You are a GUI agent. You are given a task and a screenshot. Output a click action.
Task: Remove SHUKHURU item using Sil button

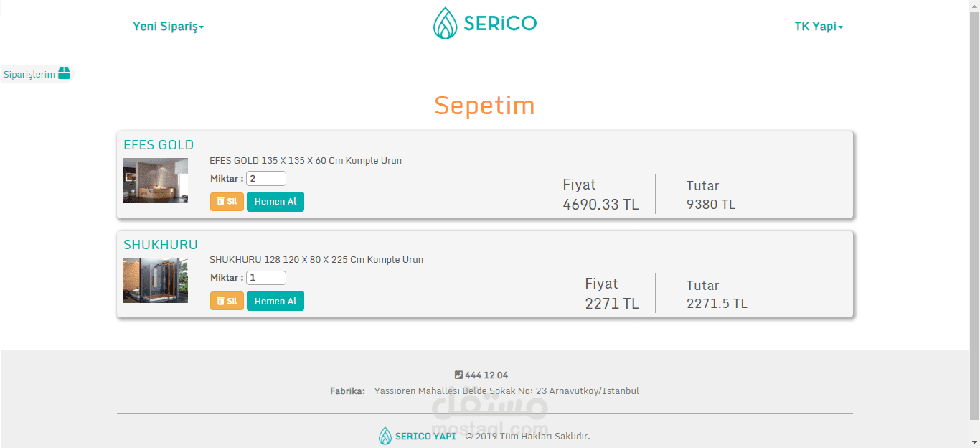point(227,301)
